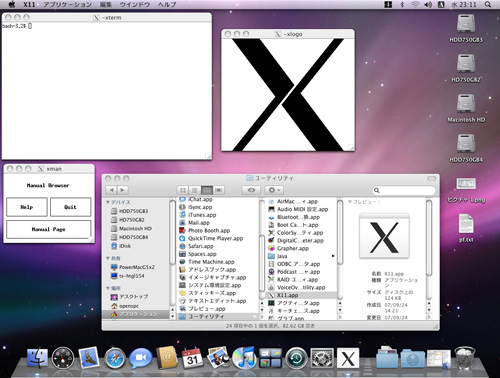Switch Finder to list view

pos(194,190)
